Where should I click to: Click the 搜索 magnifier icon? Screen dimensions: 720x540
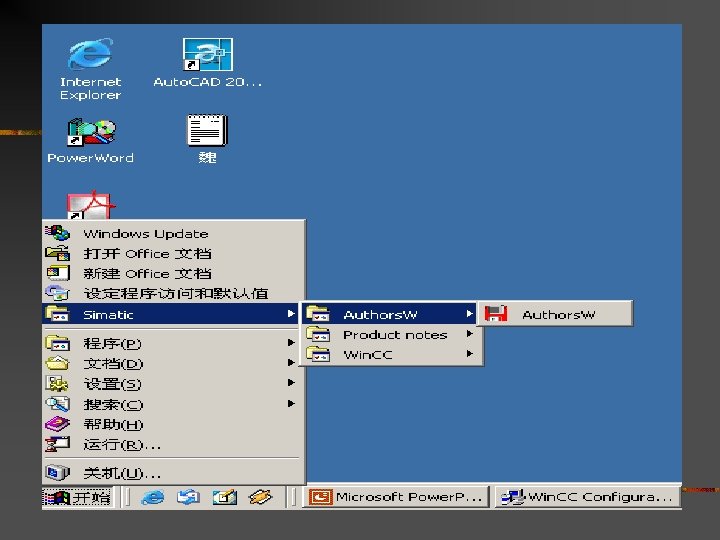pos(57,404)
